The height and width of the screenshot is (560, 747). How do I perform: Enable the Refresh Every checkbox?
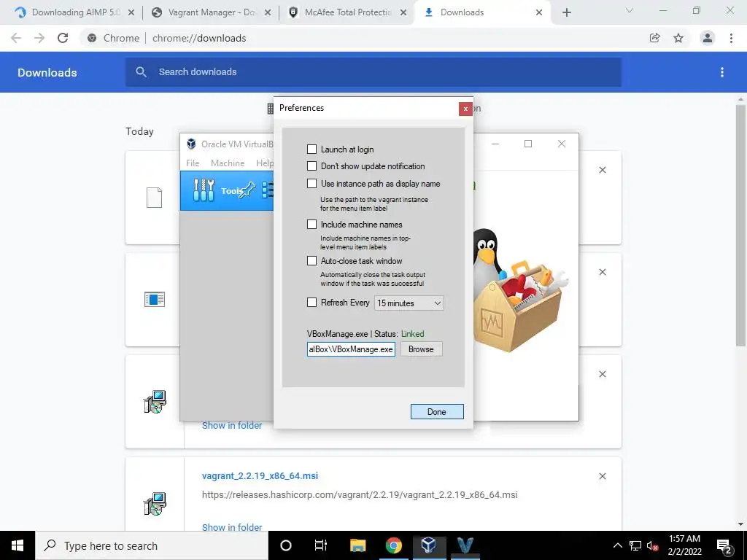311,303
